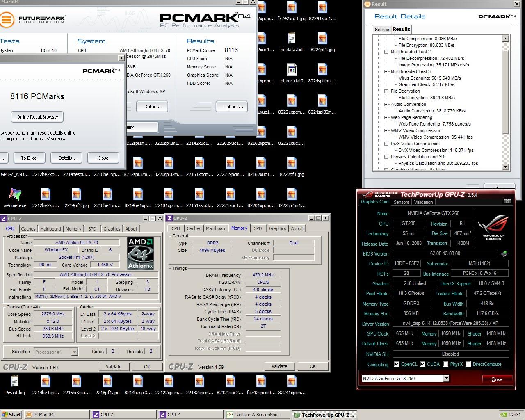Open Mainboard tab in the left CPU-Z window
This screenshot has width=525, height=420.
tap(50, 229)
